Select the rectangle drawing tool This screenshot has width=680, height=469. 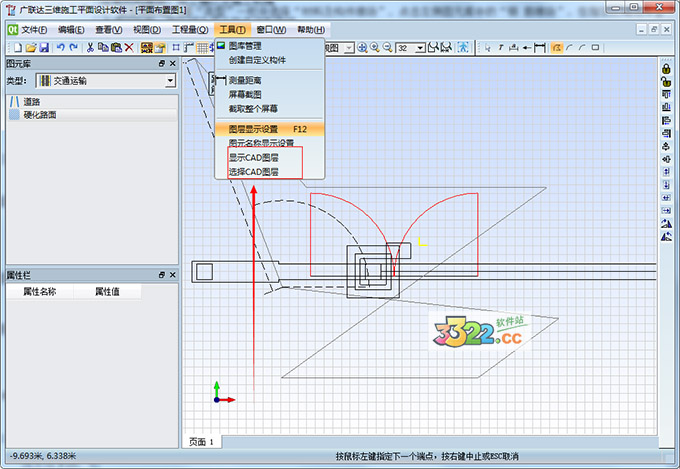[x=595, y=47]
